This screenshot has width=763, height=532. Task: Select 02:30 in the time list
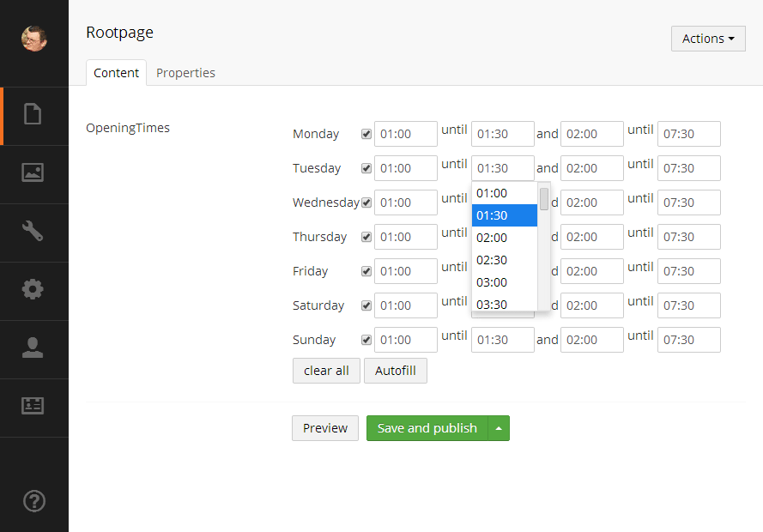coord(504,260)
